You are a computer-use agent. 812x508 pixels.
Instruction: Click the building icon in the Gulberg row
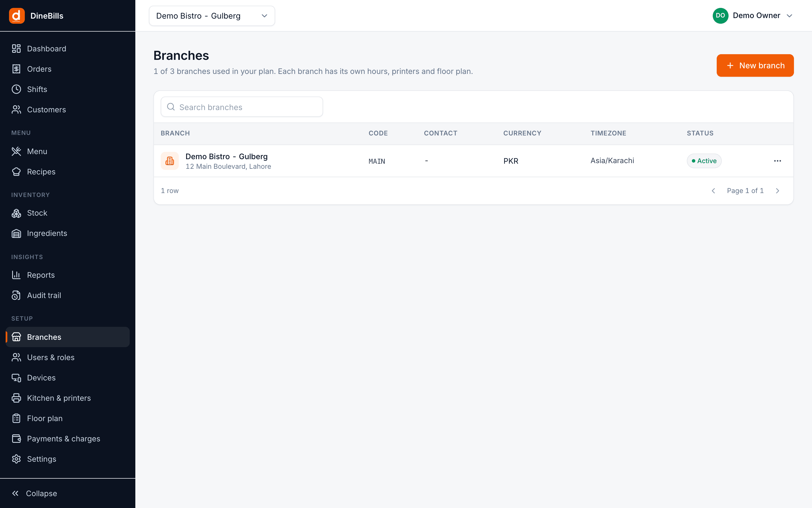point(170,161)
